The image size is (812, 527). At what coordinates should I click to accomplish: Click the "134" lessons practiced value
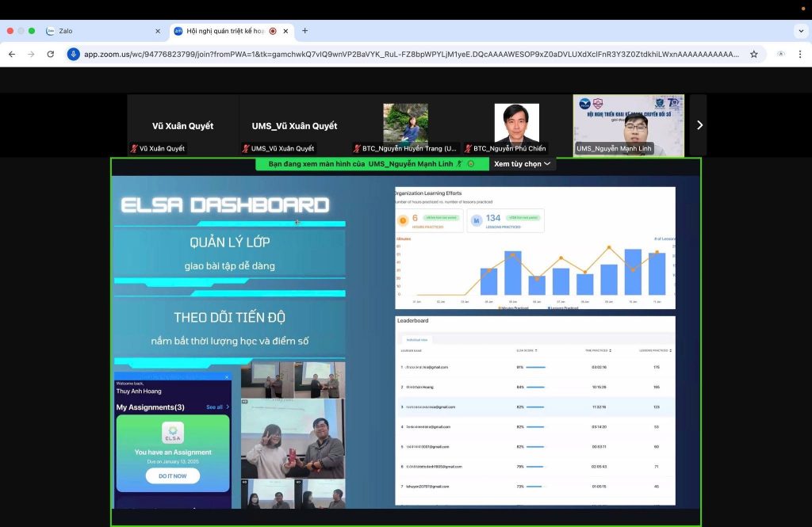click(x=493, y=218)
